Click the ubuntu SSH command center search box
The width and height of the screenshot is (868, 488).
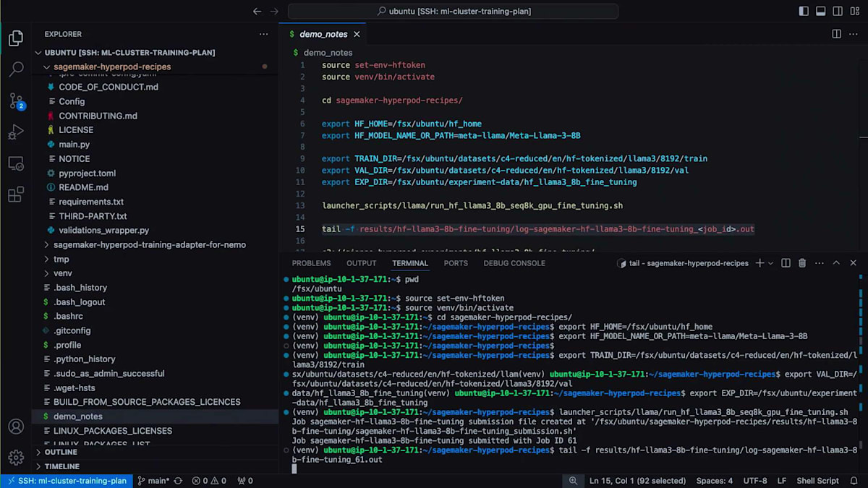coord(453,11)
